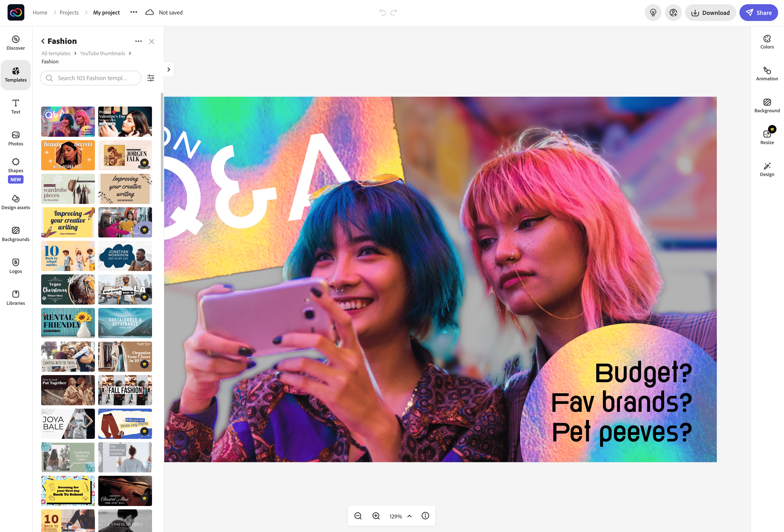Expand the zoom level 129% menu
The height and width of the screenshot is (532, 784).
(x=400, y=516)
